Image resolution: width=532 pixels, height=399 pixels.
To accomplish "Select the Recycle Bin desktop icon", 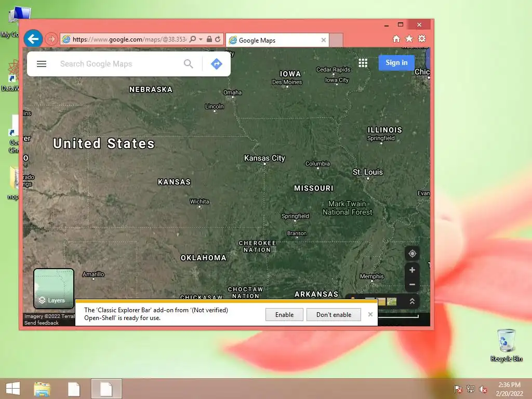I will tap(506, 345).
